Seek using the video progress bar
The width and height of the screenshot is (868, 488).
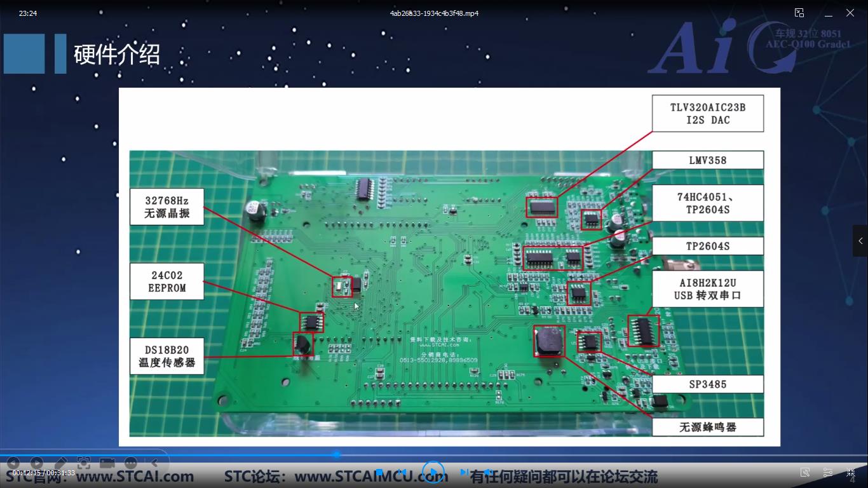point(434,454)
